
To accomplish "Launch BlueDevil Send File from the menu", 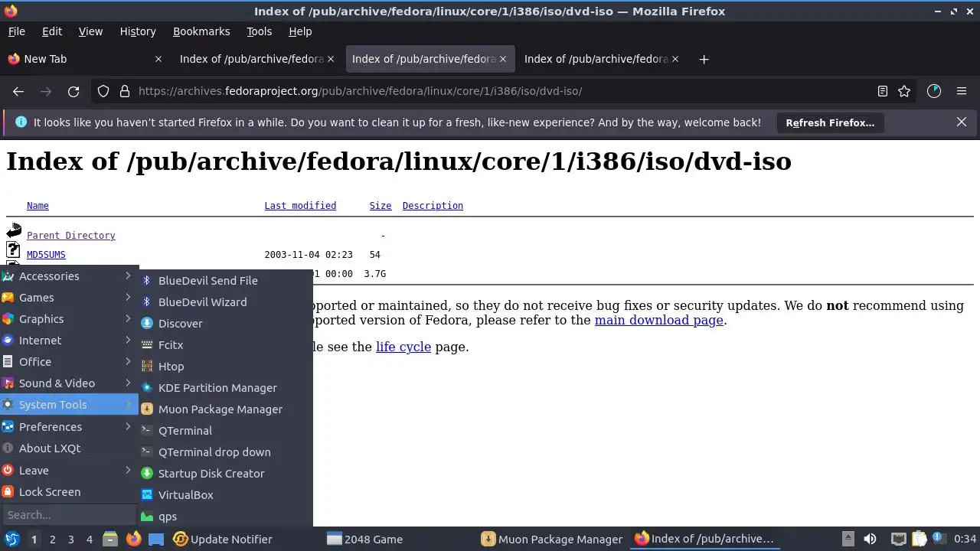I will coord(226,281).
